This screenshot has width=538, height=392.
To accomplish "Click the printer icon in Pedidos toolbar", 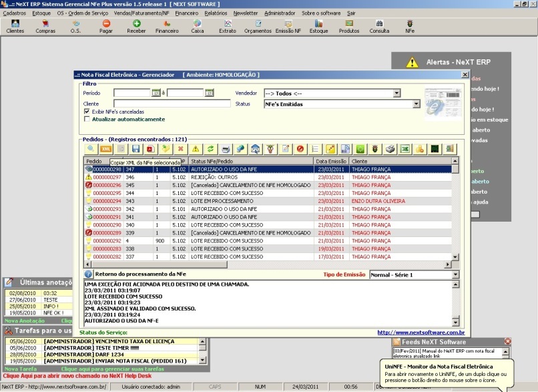I will coord(226,149).
